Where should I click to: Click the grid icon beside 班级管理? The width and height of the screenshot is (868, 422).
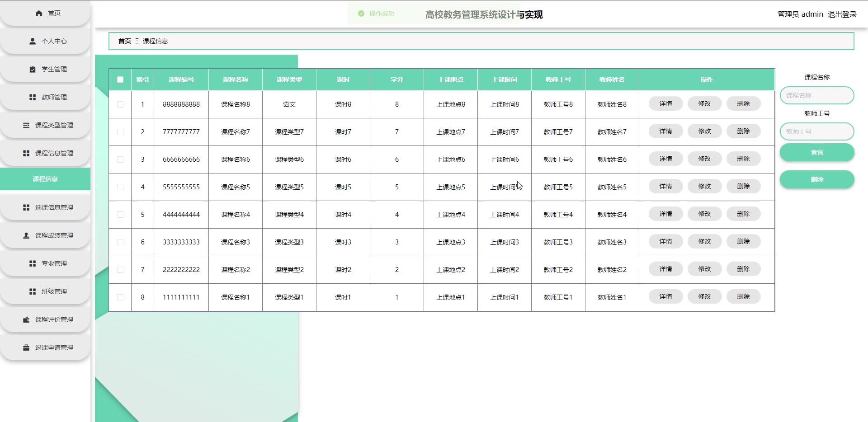coord(33,291)
